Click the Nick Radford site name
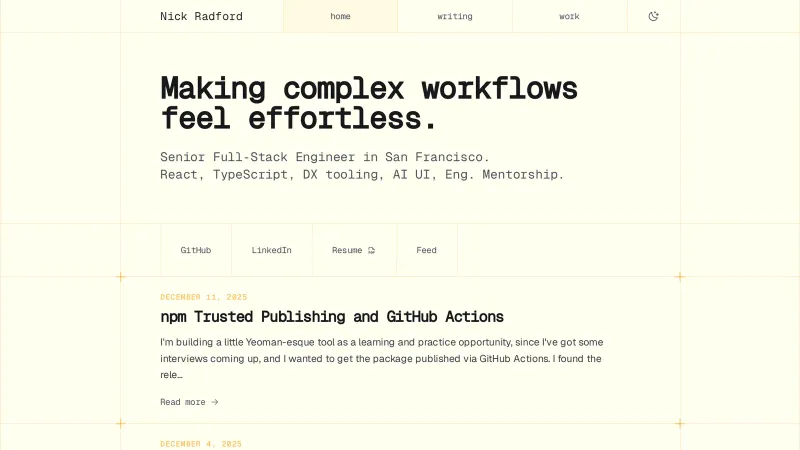The image size is (800, 450). [x=201, y=16]
